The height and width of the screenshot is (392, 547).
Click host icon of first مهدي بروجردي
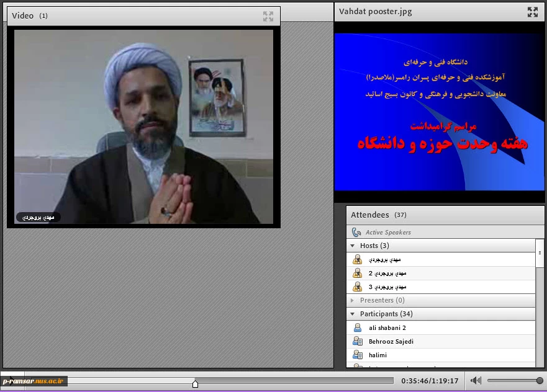coord(357,260)
